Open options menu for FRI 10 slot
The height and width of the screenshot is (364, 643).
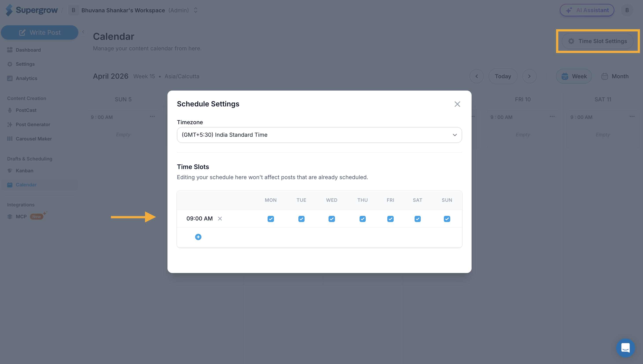coord(552,116)
